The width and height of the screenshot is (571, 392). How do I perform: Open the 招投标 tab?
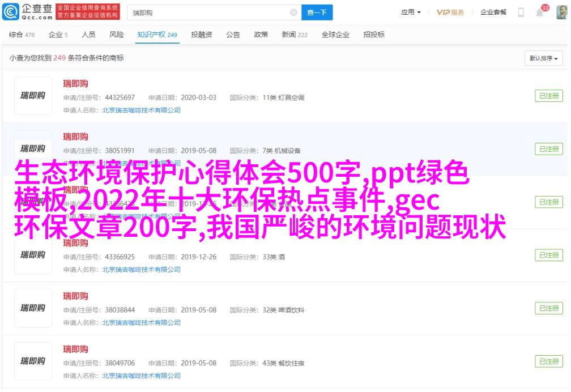click(374, 35)
